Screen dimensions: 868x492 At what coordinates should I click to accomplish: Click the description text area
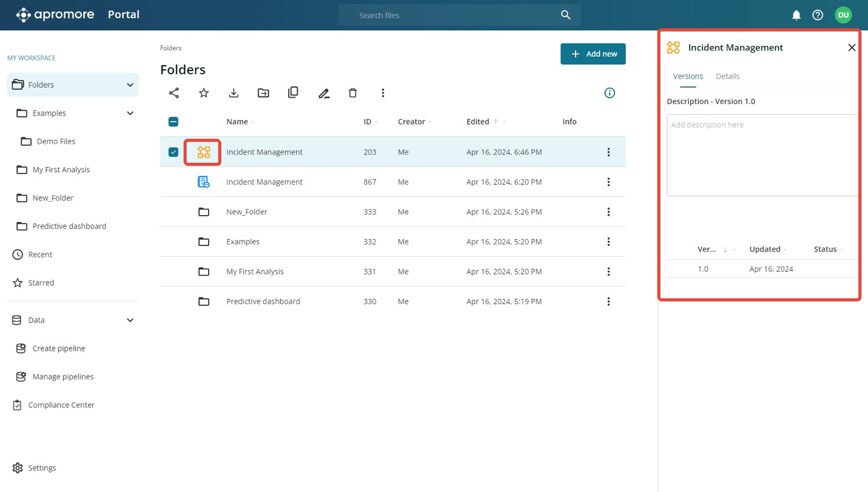[x=762, y=155]
